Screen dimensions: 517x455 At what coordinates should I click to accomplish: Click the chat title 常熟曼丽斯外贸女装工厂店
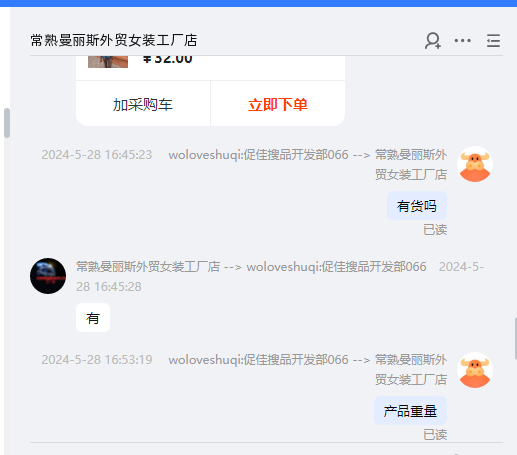114,40
